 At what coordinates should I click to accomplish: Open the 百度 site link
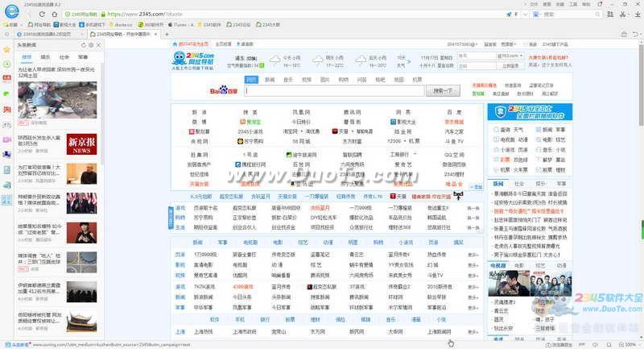[x=454, y=112]
